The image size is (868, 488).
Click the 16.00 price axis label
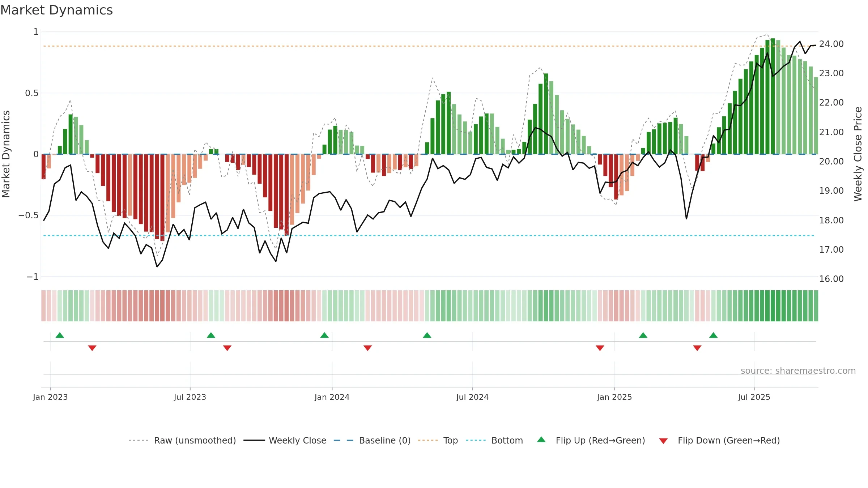pyautogui.click(x=831, y=279)
